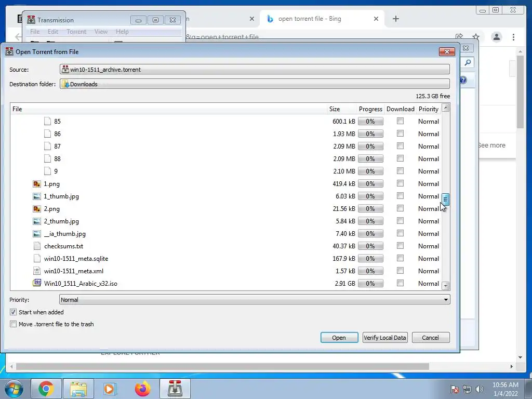Click the text file icon for checksums.txt
This screenshot has width=532, height=399.
(37, 246)
